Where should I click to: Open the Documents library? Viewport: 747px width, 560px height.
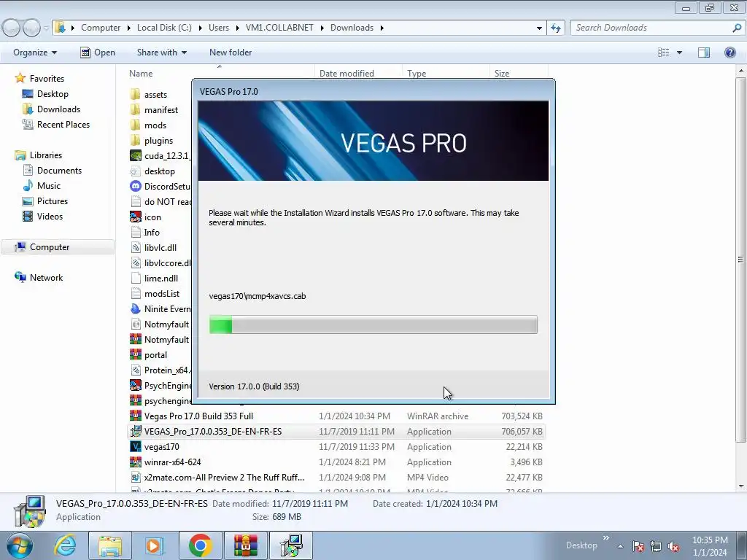[x=59, y=171]
